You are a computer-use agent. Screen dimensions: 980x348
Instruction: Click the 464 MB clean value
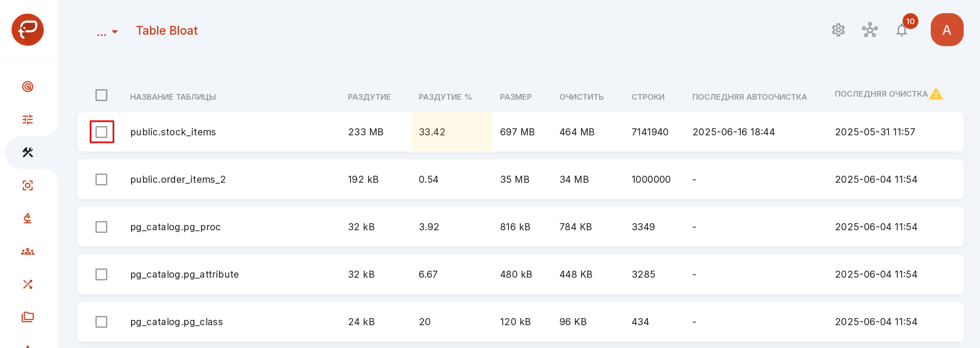[577, 132]
